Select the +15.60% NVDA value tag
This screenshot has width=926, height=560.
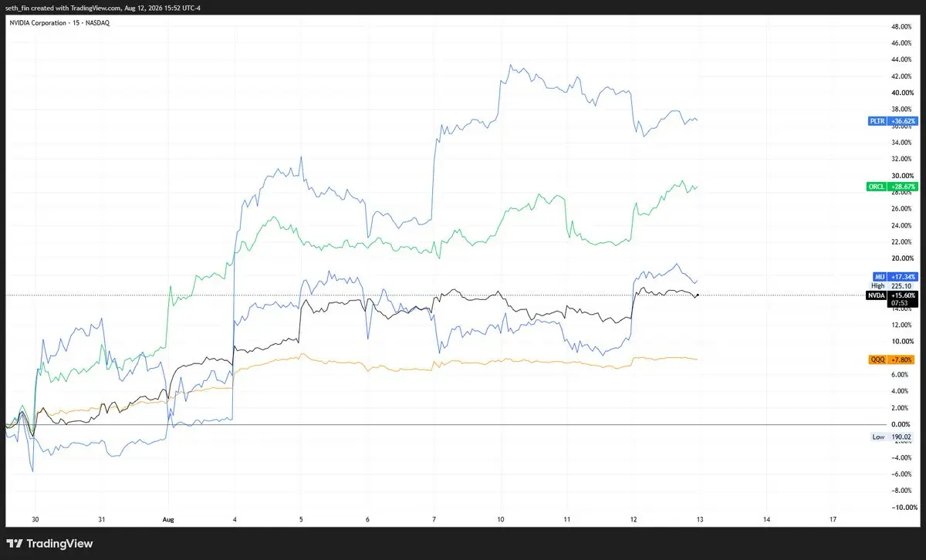902,295
